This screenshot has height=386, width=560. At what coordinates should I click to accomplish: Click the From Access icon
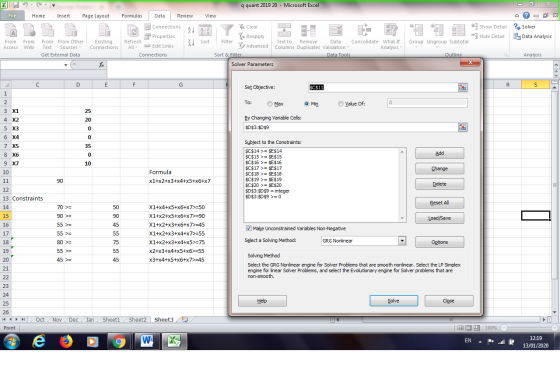point(11,36)
